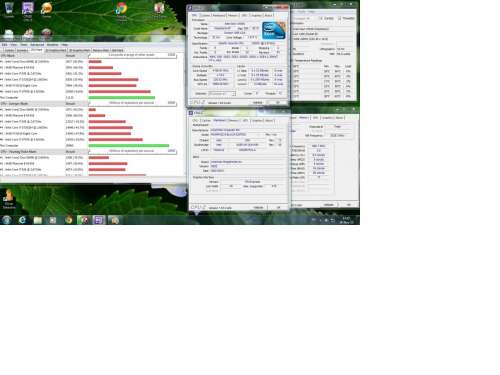Click Validate in top CPU-Z window
The height and width of the screenshot is (375, 500).
257,103
